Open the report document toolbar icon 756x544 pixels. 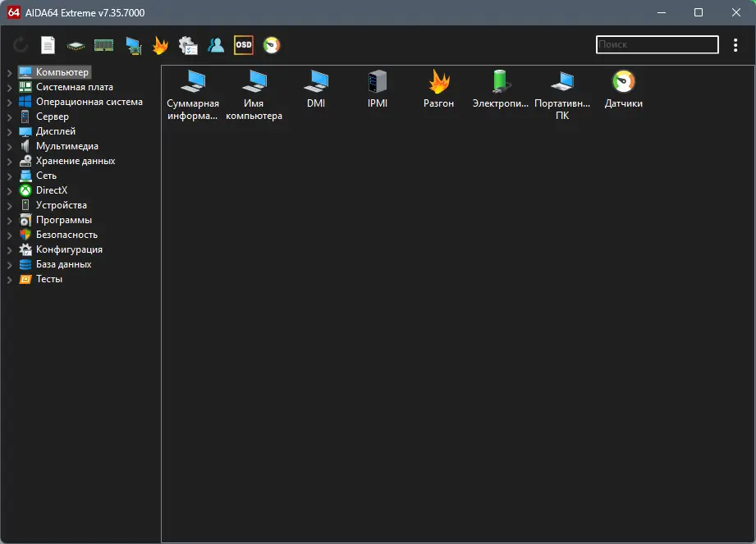click(x=47, y=45)
